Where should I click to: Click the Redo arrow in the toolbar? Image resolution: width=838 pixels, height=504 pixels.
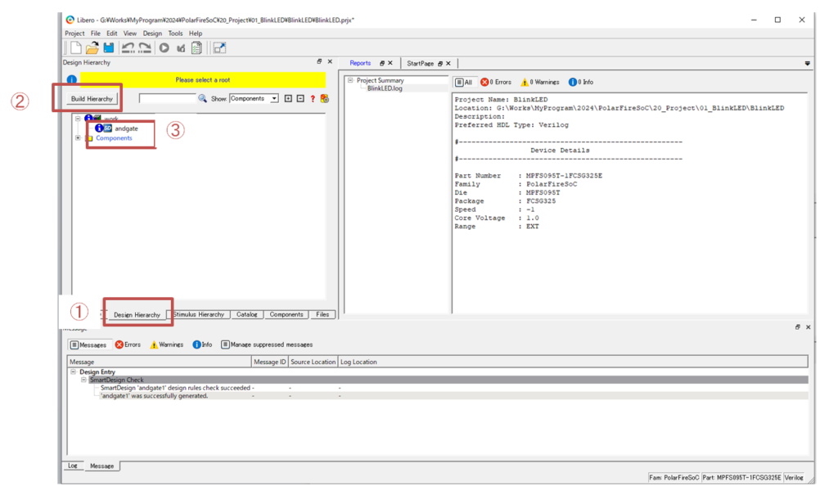point(145,48)
